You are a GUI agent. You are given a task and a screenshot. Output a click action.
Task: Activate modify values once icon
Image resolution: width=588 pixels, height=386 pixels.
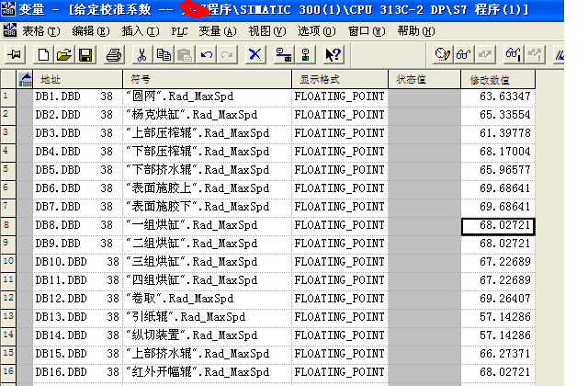tap(535, 55)
